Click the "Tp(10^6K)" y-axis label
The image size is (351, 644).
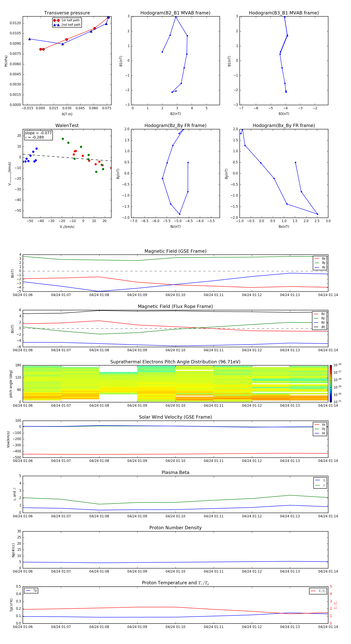[11, 605]
